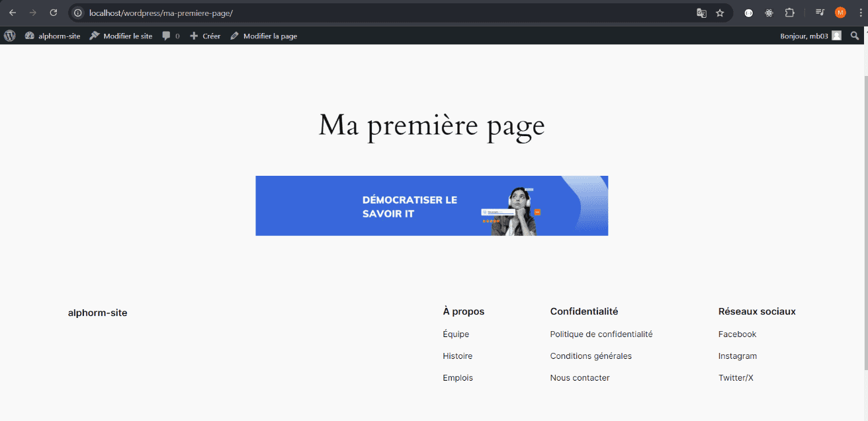Click the WordPress logo in admin bar
This screenshot has width=868, height=421.
click(10, 36)
